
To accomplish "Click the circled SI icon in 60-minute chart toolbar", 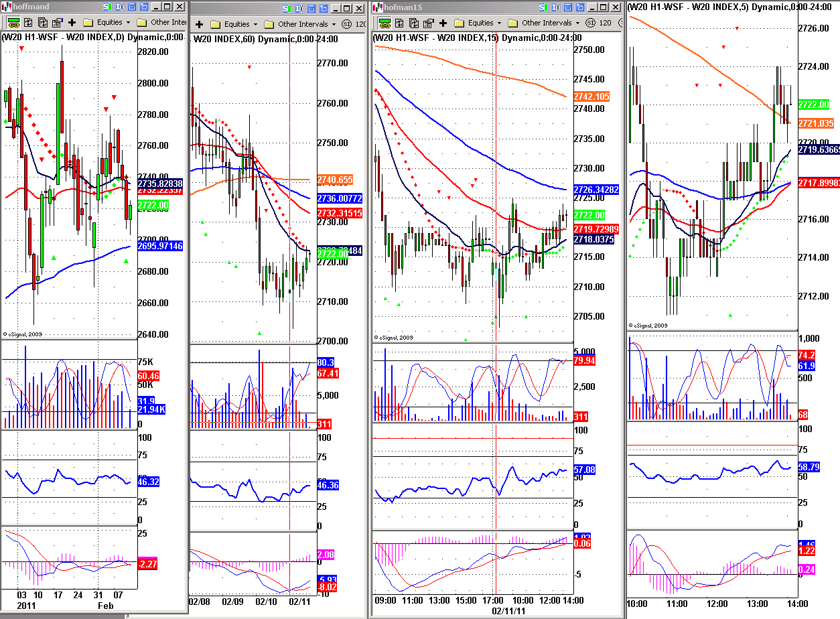I will [x=346, y=24].
